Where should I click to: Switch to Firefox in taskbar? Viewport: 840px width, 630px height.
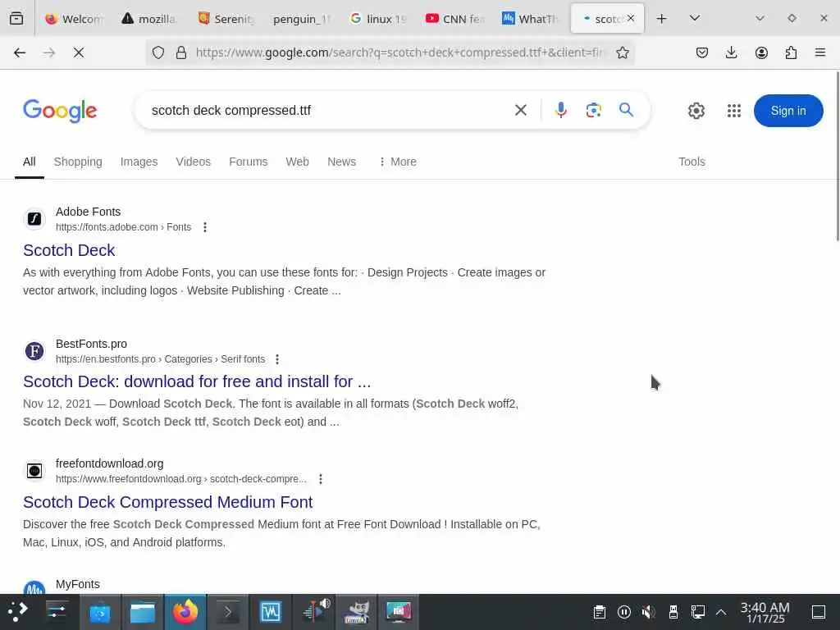pyautogui.click(x=185, y=612)
